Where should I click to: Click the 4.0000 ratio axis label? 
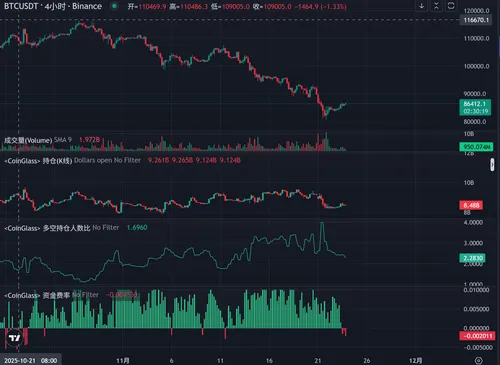[x=473, y=222]
